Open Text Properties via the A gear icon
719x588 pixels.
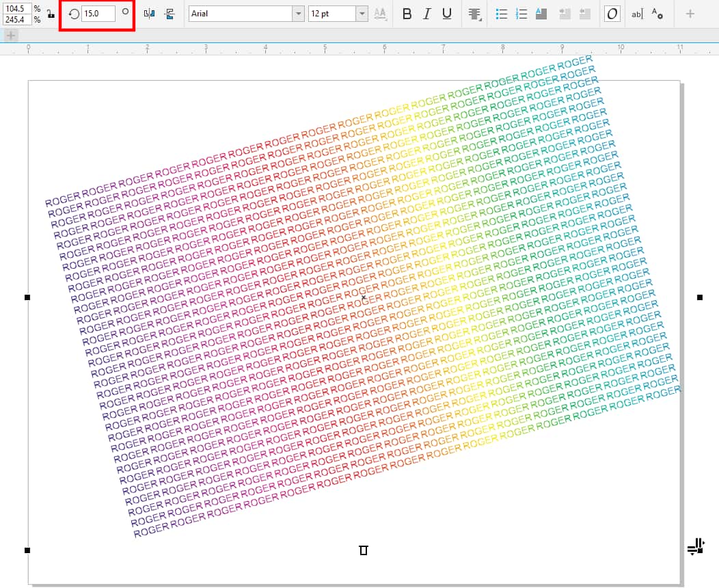coord(656,13)
